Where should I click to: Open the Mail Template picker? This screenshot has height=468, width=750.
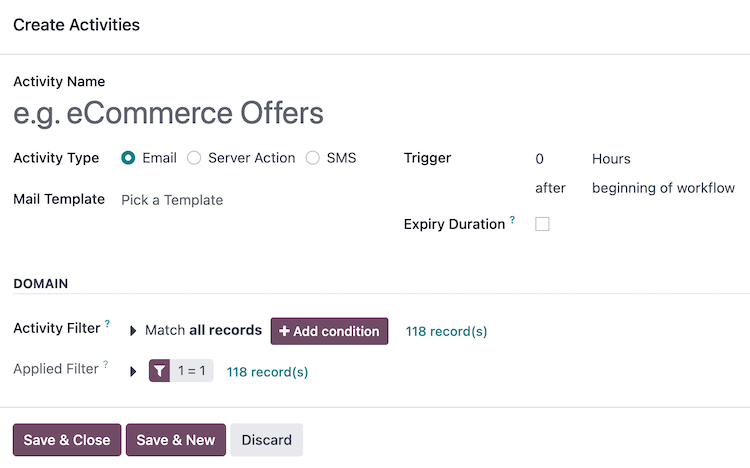[x=240, y=200]
